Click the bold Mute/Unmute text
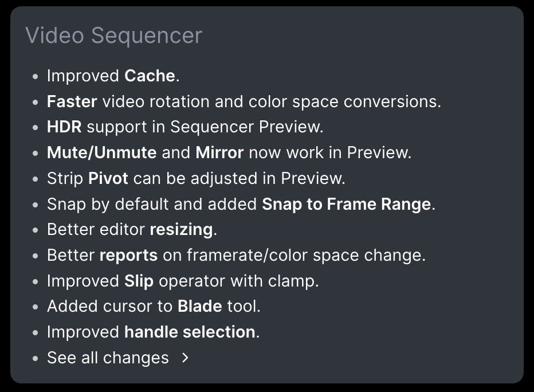 point(101,152)
